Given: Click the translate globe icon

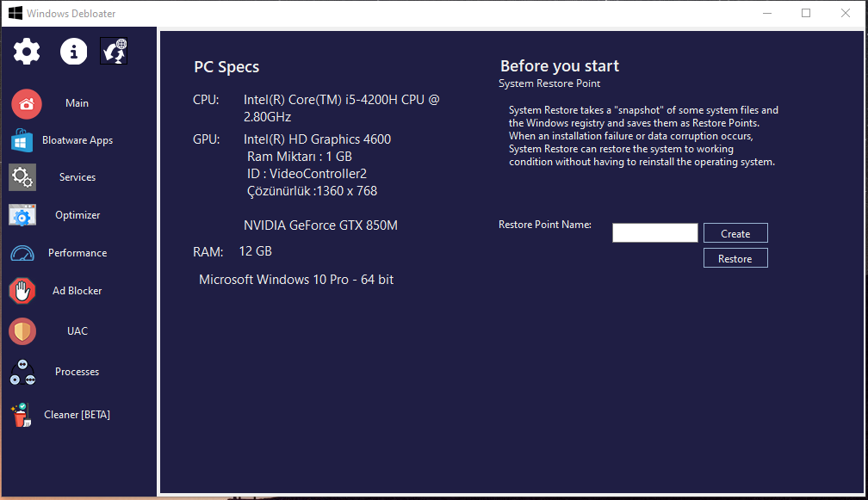Looking at the screenshot, I should click(114, 51).
